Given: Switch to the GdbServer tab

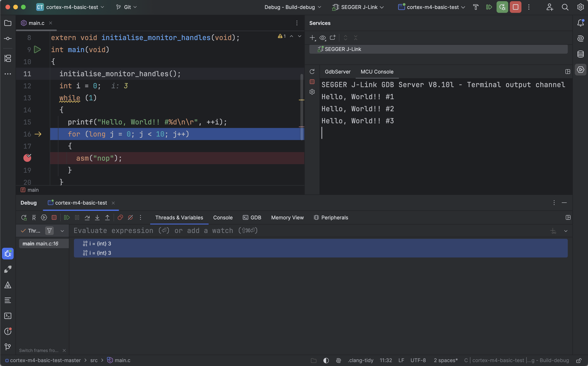Looking at the screenshot, I should pyautogui.click(x=338, y=72).
